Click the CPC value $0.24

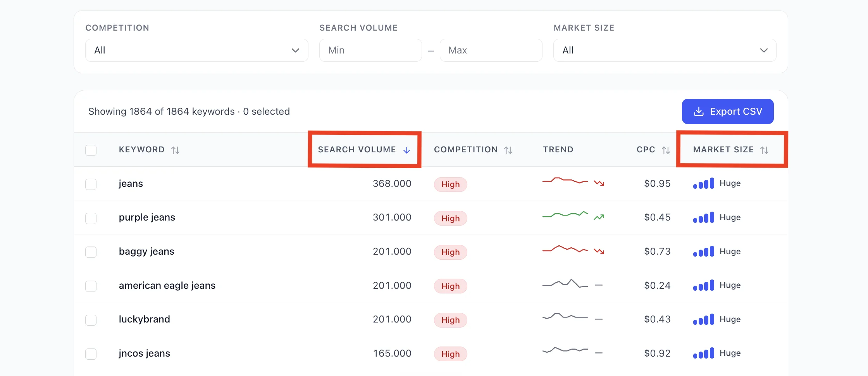tap(657, 285)
